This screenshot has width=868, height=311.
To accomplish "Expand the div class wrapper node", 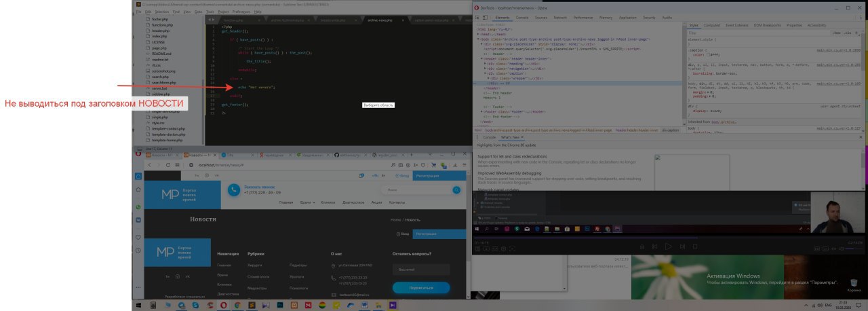I will click(488, 78).
